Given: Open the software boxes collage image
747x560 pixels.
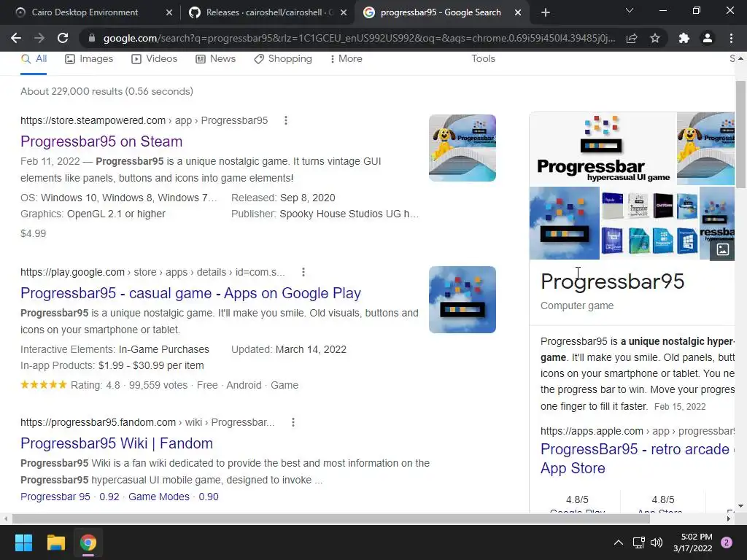Looking at the screenshot, I should coord(649,223).
